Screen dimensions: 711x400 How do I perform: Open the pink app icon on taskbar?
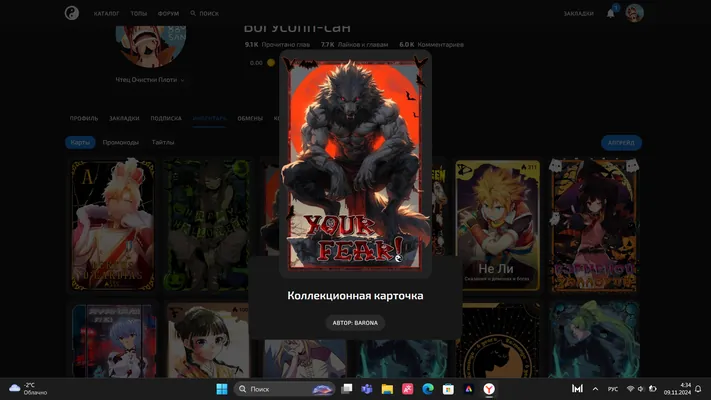407,389
